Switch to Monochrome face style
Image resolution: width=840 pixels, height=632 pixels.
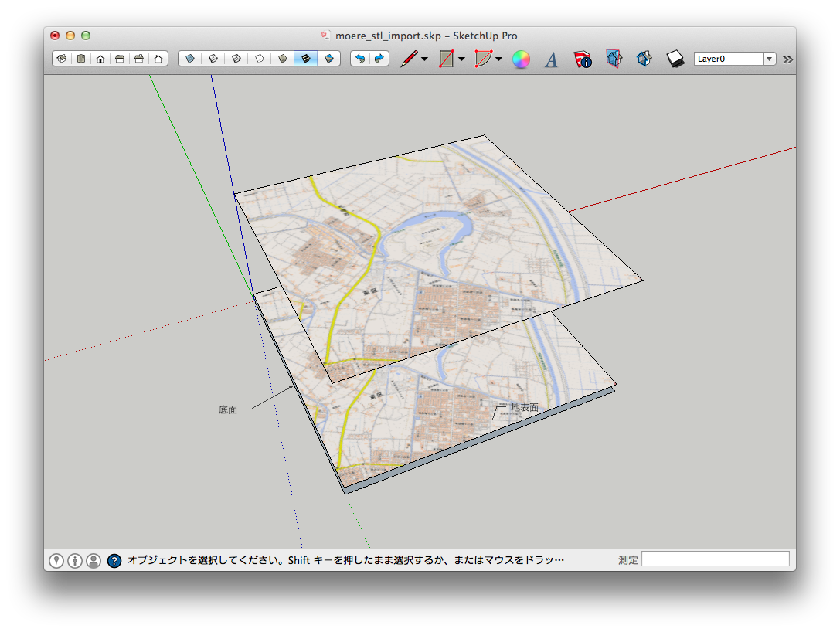click(329, 59)
